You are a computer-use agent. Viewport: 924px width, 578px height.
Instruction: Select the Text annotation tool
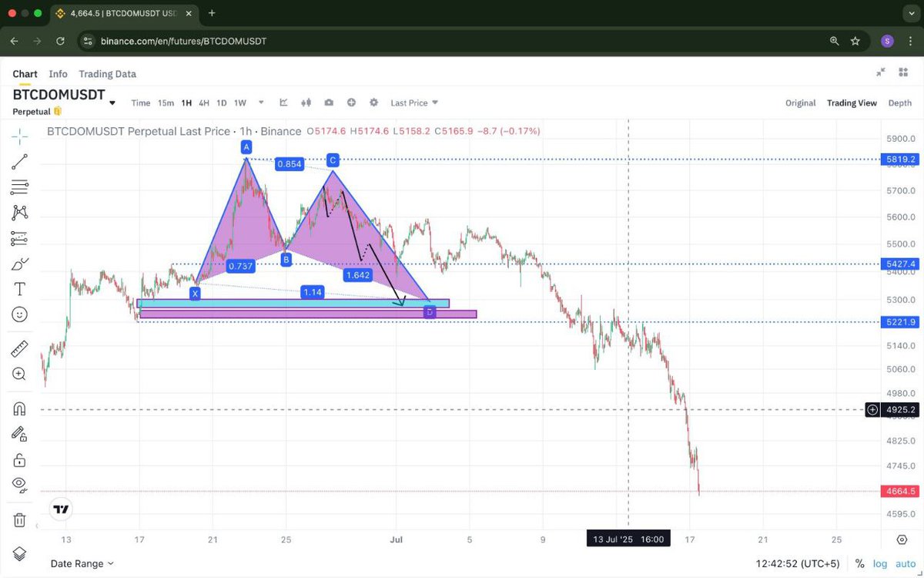(x=19, y=289)
